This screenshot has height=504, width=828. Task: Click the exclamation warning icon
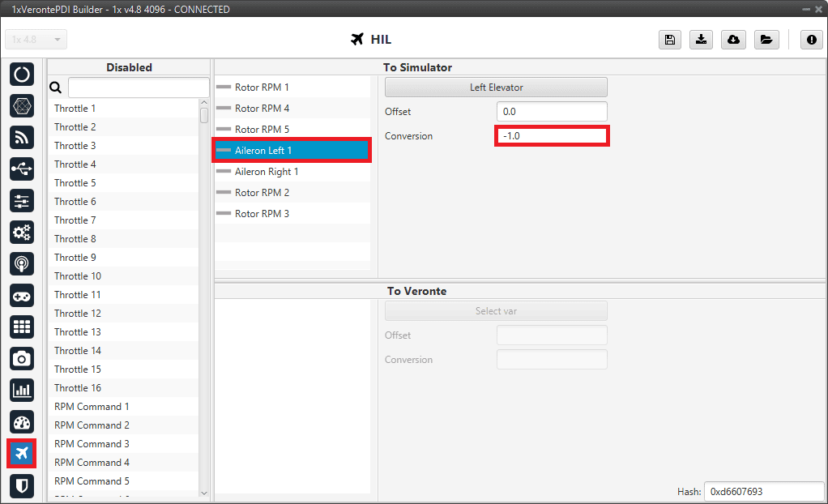click(x=812, y=40)
